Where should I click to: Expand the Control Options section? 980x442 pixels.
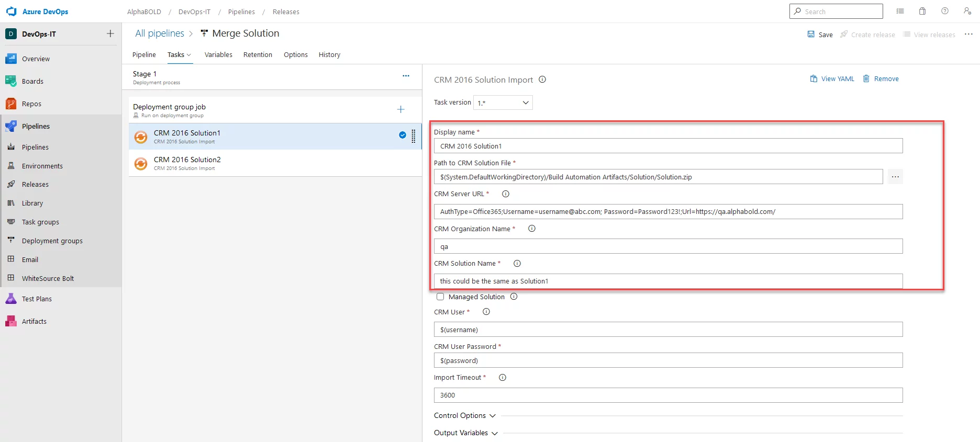[465, 416]
